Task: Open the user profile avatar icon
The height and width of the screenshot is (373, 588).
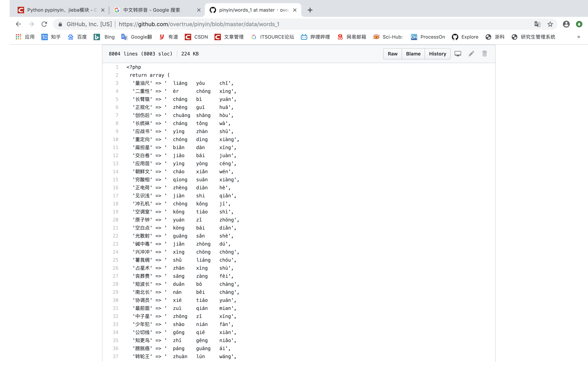Action: click(x=566, y=24)
